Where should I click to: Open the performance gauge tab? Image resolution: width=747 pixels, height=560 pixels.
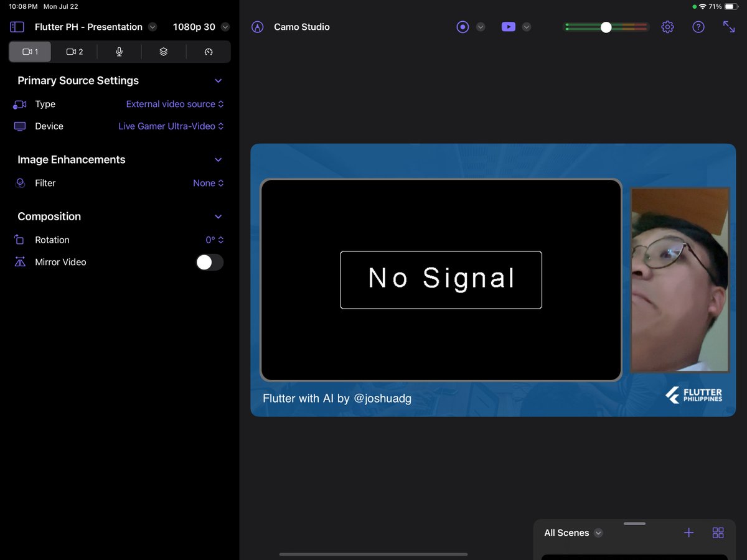(x=209, y=52)
